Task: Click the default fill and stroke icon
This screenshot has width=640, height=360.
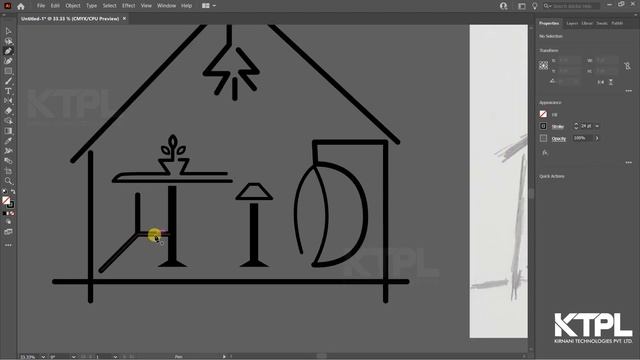Action: (4, 191)
